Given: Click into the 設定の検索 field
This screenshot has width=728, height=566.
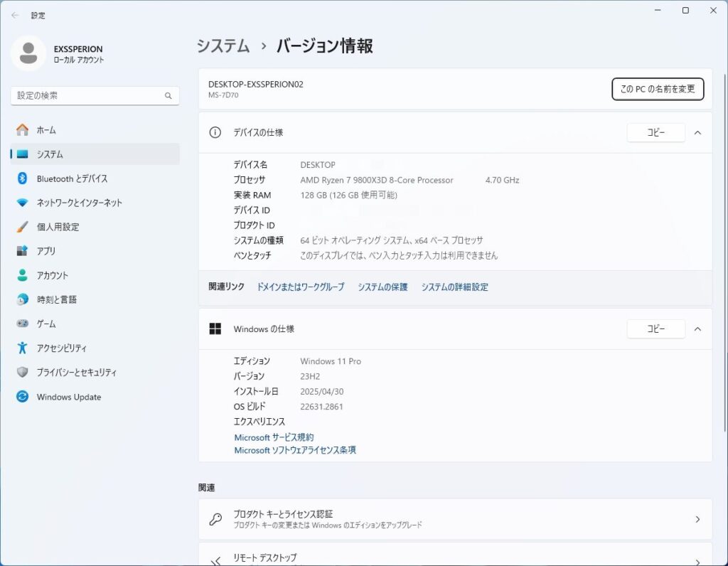Looking at the screenshot, I should click(x=95, y=96).
